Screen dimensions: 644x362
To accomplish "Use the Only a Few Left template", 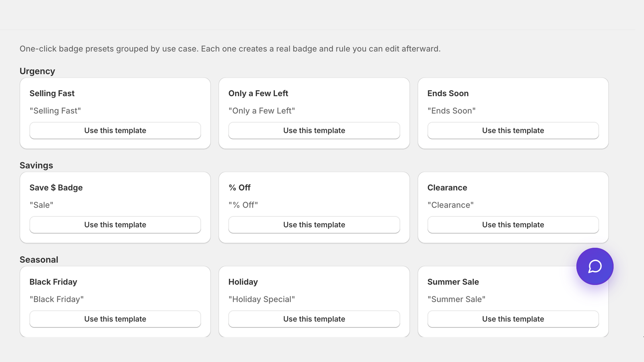I will coord(314,131).
